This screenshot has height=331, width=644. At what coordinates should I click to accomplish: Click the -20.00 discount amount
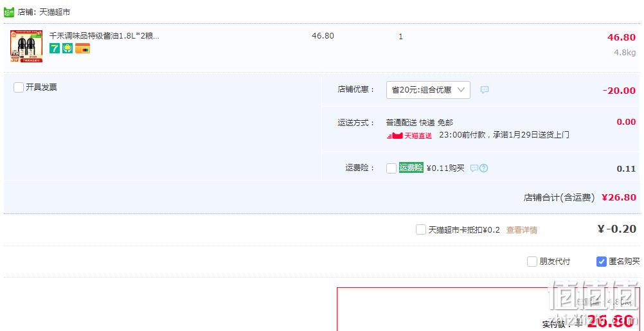pos(619,91)
